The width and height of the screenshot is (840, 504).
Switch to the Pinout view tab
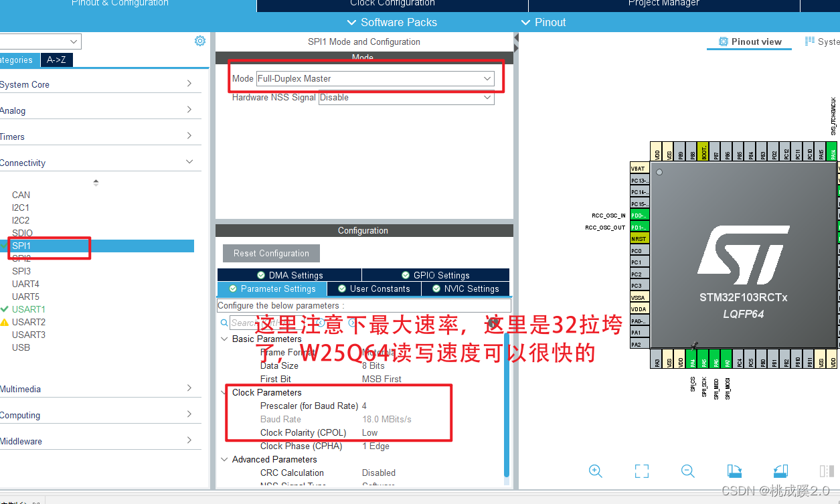click(750, 41)
